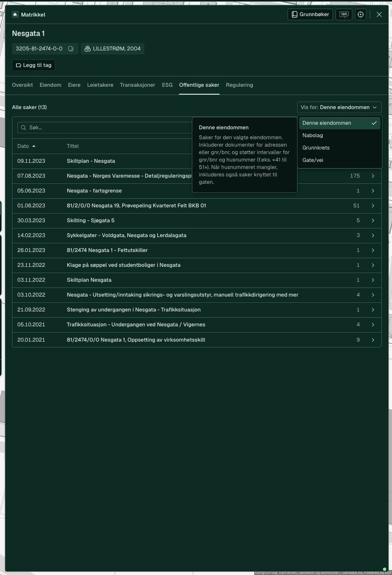Viewport: 392px width, 575px height.
Task: Sort cases by the Dato column
Action: (x=26, y=146)
